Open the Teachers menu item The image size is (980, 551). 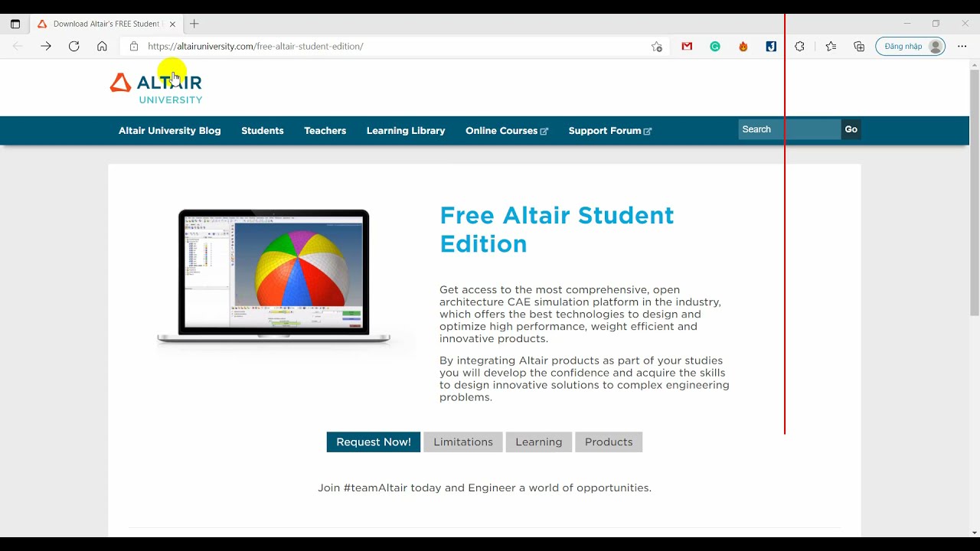coord(325,131)
